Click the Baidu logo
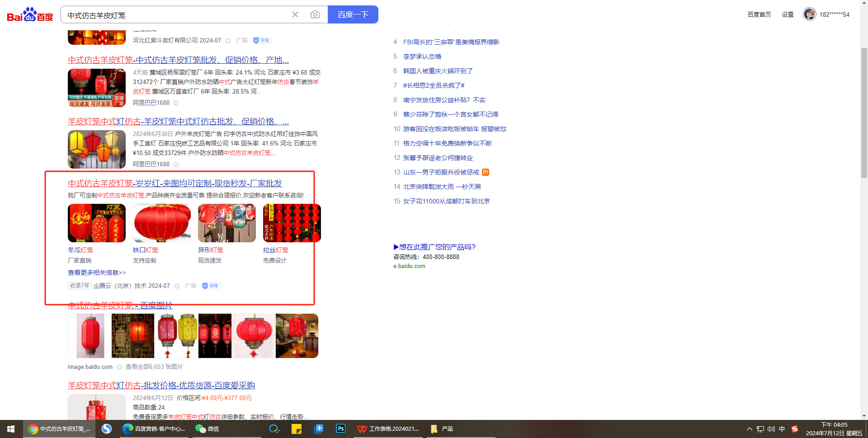This screenshot has height=438, width=868. pyautogui.click(x=30, y=15)
